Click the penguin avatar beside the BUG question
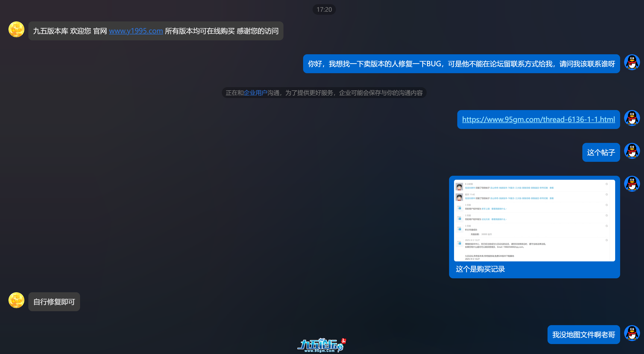The height and width of the screenshot is (354, 644). coord(632,62)
